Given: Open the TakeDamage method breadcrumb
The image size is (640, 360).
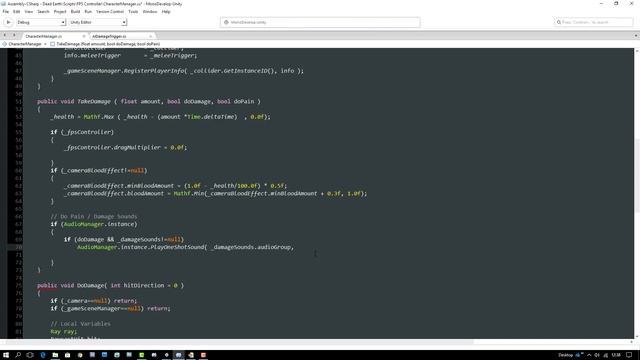Looking at the screenshot, I should [x=105, y=44].
